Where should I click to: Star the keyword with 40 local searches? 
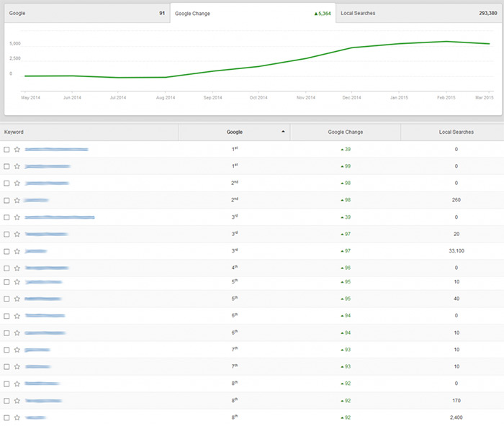click(17, 299)
